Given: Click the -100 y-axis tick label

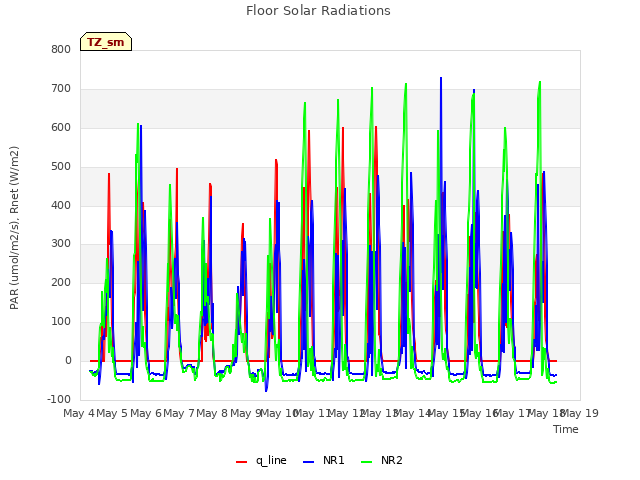Looking at the screenshot, I should coord(59,399).
